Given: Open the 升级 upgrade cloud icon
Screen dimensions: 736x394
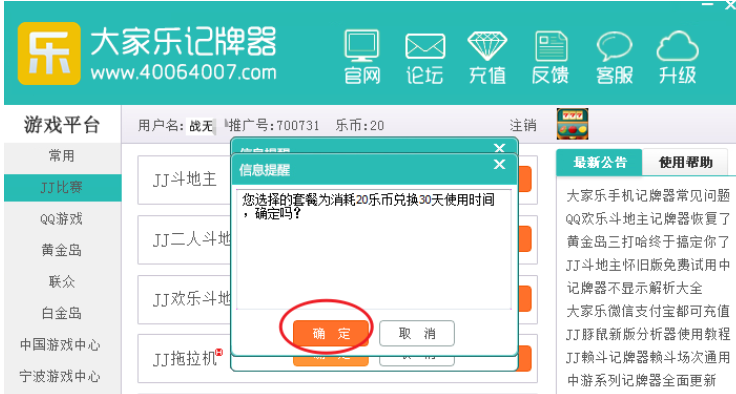Looking at the screenshot, I should 677,58.
